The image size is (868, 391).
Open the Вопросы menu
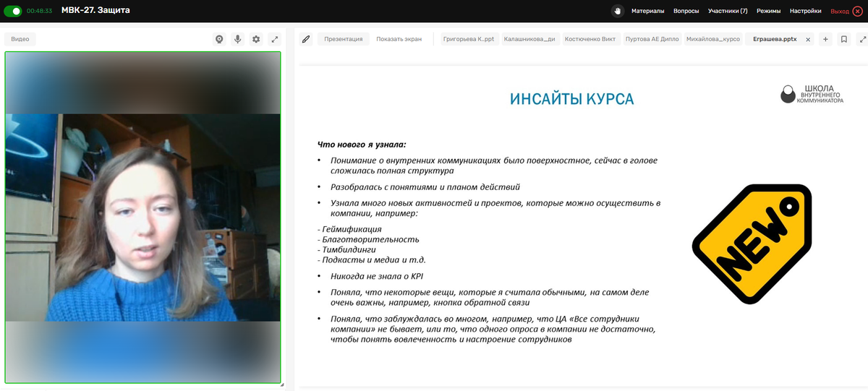pyautogui.click(x=686, y=11)
